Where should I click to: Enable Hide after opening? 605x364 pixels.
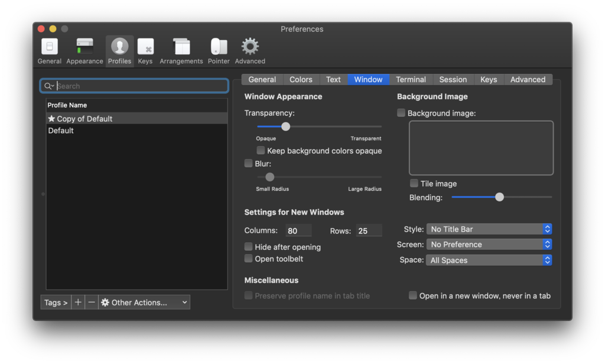click(x=249, y=246)
